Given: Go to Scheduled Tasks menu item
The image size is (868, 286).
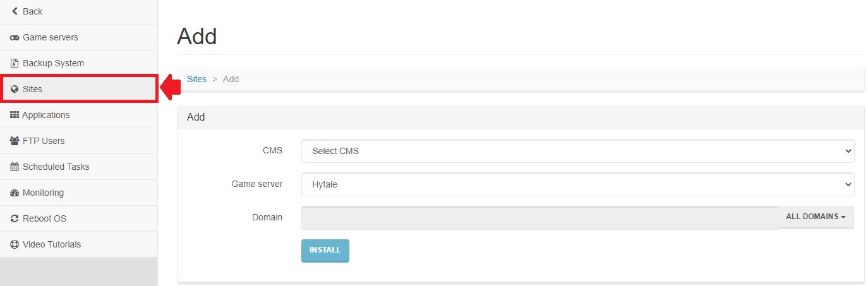Looking at the screenshot, I should pyautogui.click(x=56, y=167).
